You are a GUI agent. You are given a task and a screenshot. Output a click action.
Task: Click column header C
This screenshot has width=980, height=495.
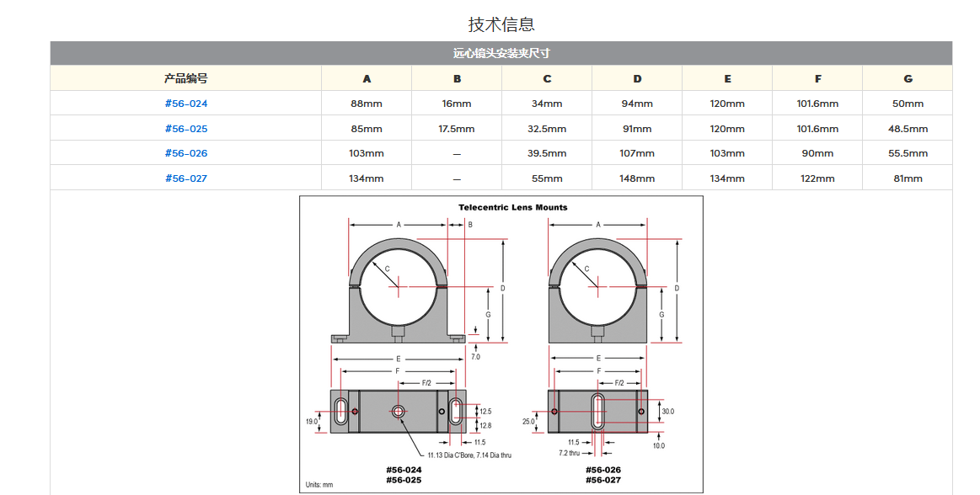point(547,78)
